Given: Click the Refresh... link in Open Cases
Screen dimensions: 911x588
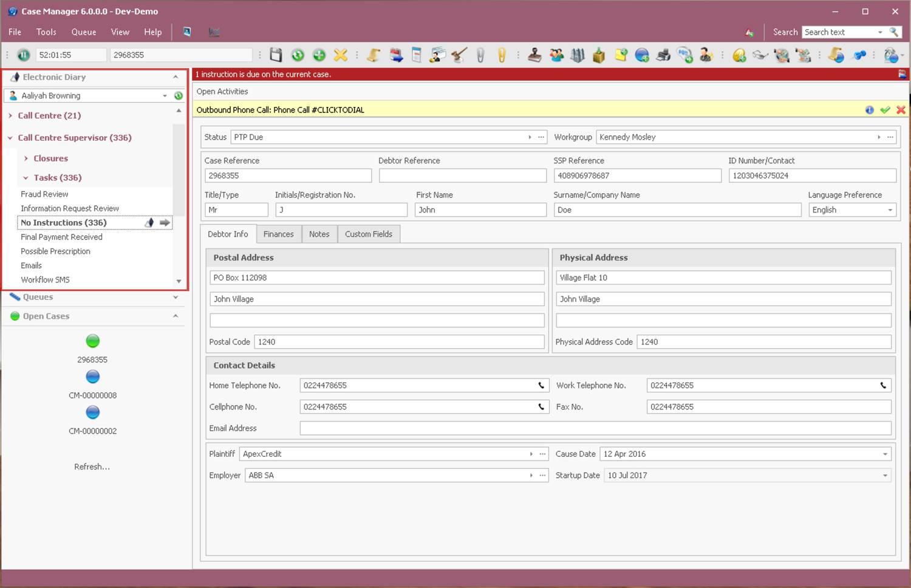Looking at the screenshot, I should (x=92, y=467).
